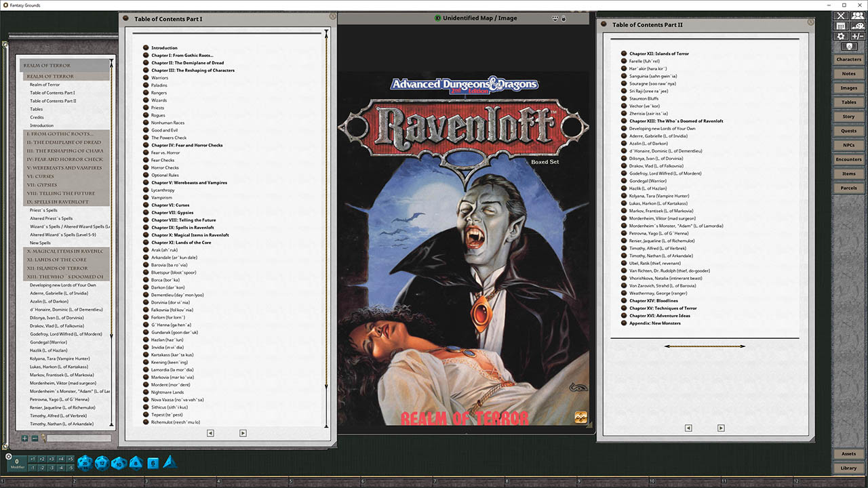The height and width of the screenshot is (488, 868).
Task: Expand tree with the plus button
Action: pyautogui.click(x=25, y=439)
